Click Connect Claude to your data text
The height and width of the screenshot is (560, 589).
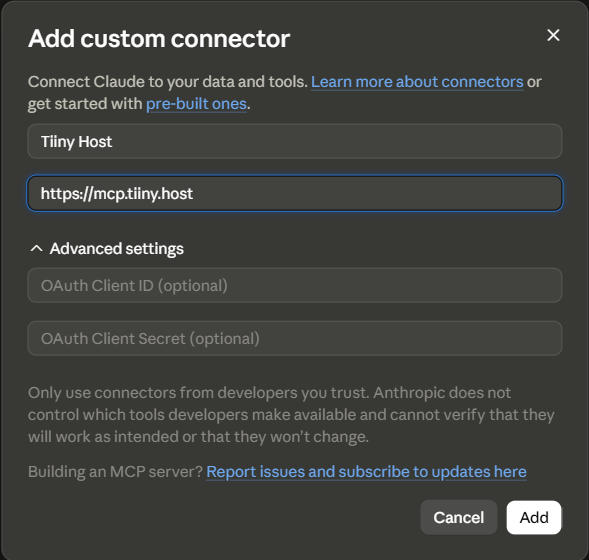coord(168,82)
